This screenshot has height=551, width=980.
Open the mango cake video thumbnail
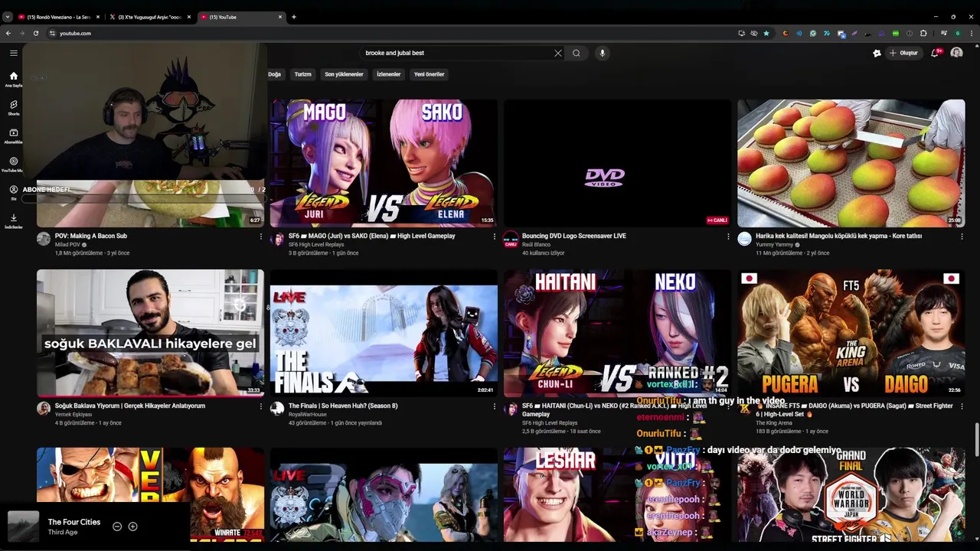click(x=851, y=163)
